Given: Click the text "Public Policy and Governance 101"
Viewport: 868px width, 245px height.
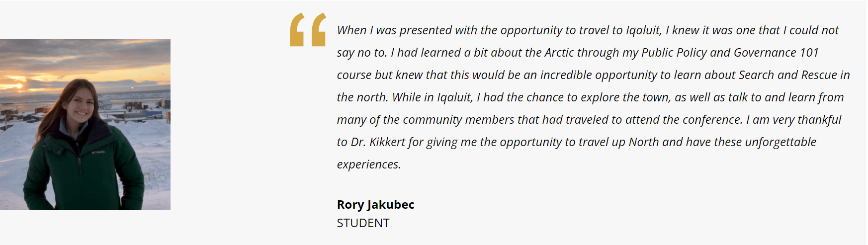Looking at the screenshot, I should [x=730, y=53].
